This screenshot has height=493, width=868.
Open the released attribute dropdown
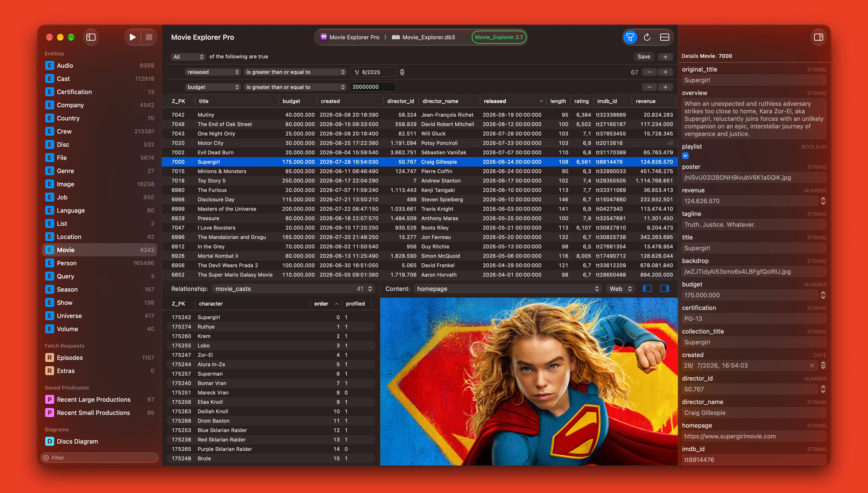[213, 72]
